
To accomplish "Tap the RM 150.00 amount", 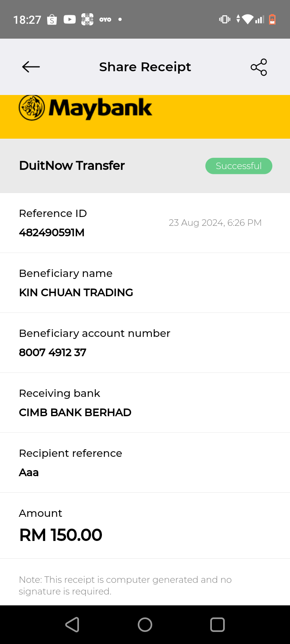I will pos(61,535).
